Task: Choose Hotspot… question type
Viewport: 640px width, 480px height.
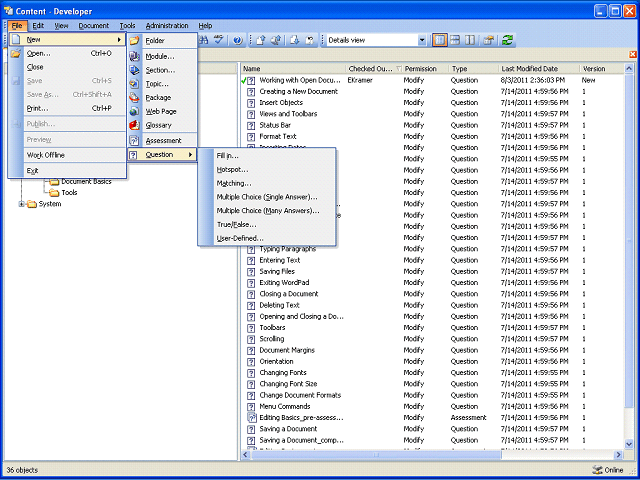Action: (267, 169)
